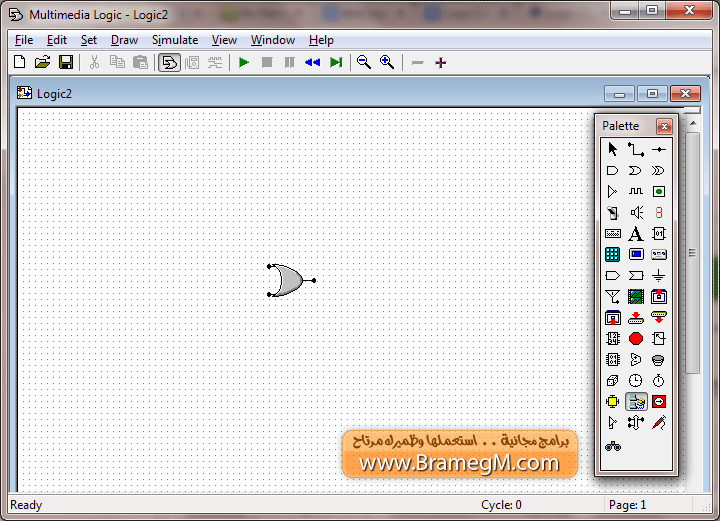The width and height of the screenshot is (720, 521).
Task: Select the keyboard component in palette
Action: [613, 234]
